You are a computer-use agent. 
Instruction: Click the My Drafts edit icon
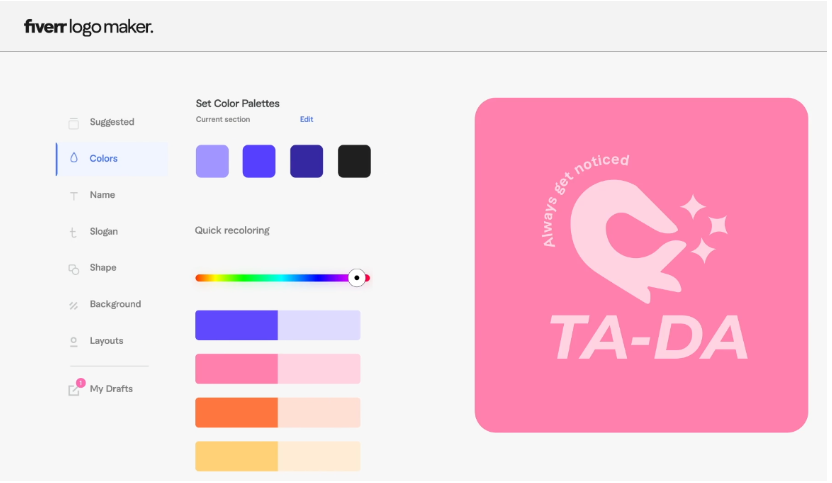tap(73, 391)
